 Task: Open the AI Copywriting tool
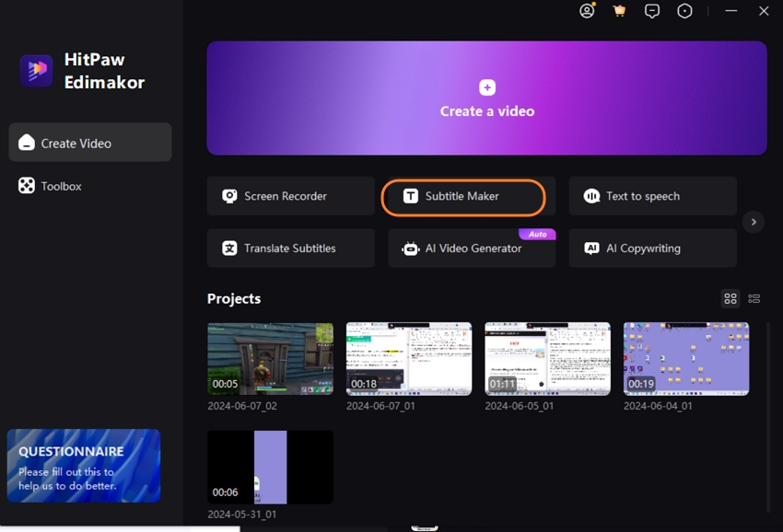click(652, 248)
